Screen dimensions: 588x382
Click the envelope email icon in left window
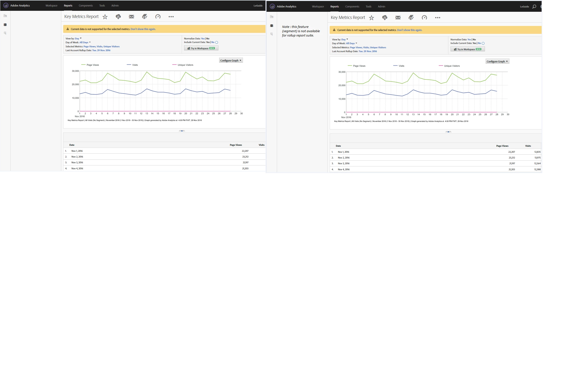pos(131,17)
